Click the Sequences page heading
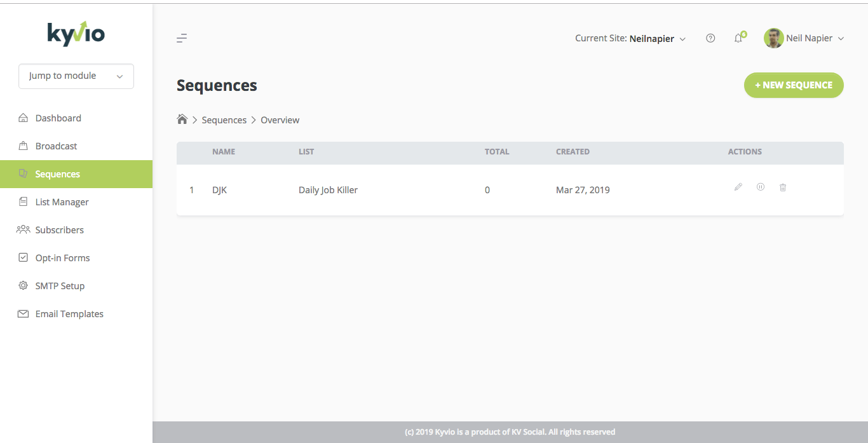This screenshot has width=868, height=443. 217,86
